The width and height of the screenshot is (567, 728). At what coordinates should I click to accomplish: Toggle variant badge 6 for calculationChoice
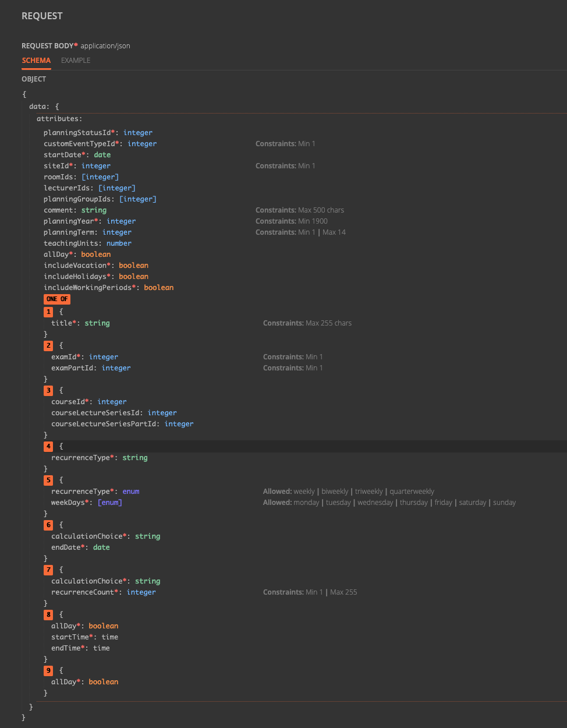pos(48,525)
